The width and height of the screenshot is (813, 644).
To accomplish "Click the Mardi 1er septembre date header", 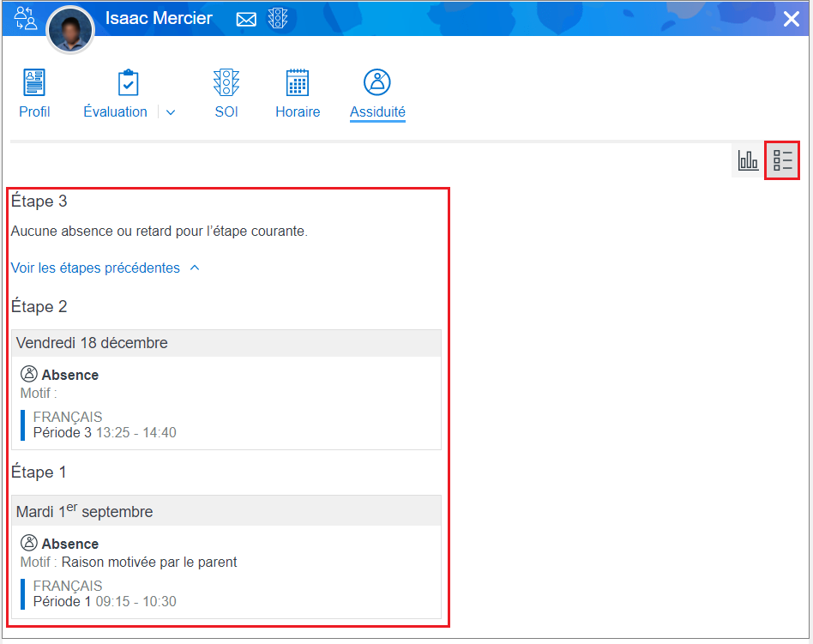I will [x=84, y=511].
